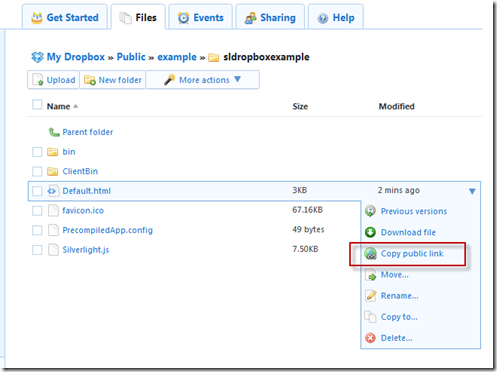Click the Copy public link globe icon
This screenshot has height=372, width=497.
pos(370,254)
